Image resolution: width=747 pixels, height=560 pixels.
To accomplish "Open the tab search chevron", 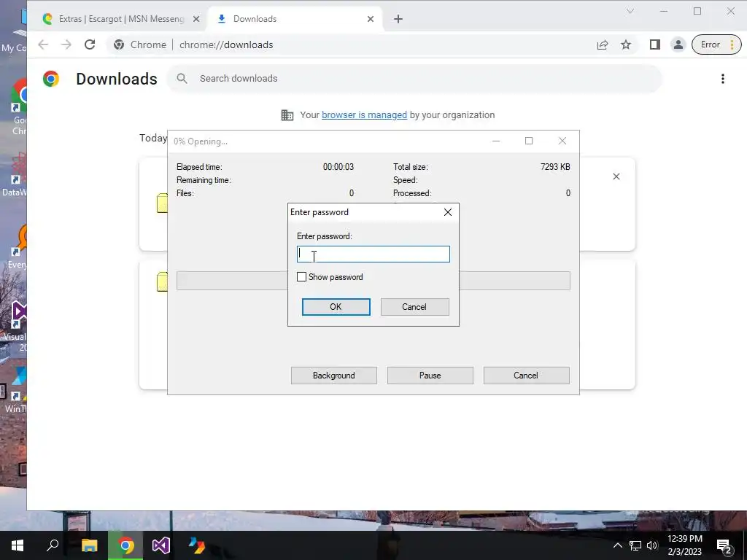I will (630, 11).
